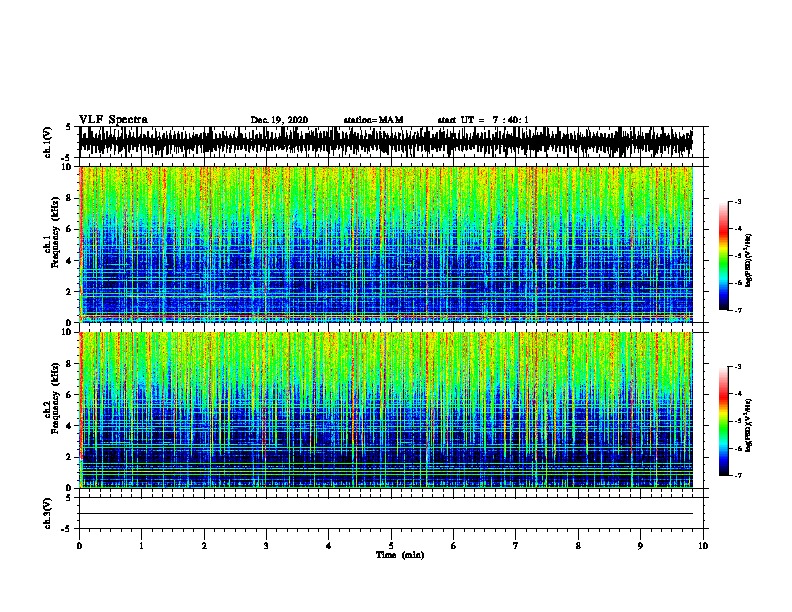Click the "-3" label on ch.2 colorbar
This screenshot has height=612, width=792.
coord(737,367)
